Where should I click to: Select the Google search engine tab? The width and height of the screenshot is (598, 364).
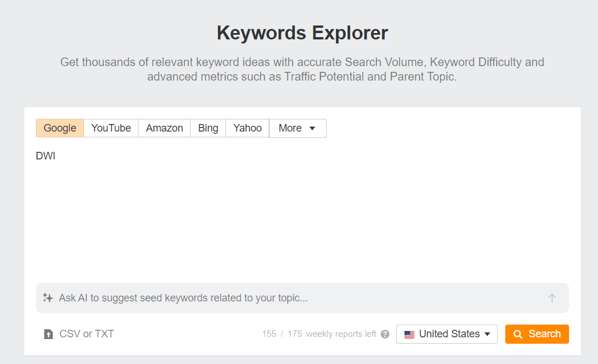tap(60, 128)
